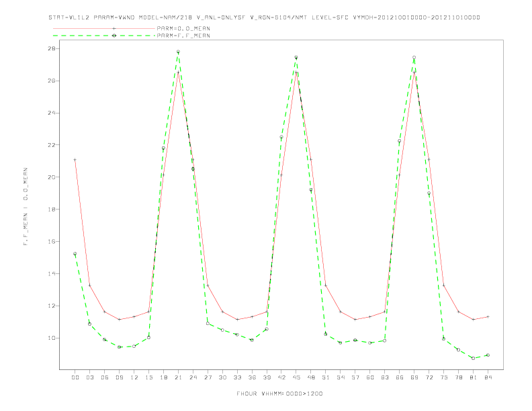Click green circle marker at hour 00
Screen dimensions: 532x411
75,254
